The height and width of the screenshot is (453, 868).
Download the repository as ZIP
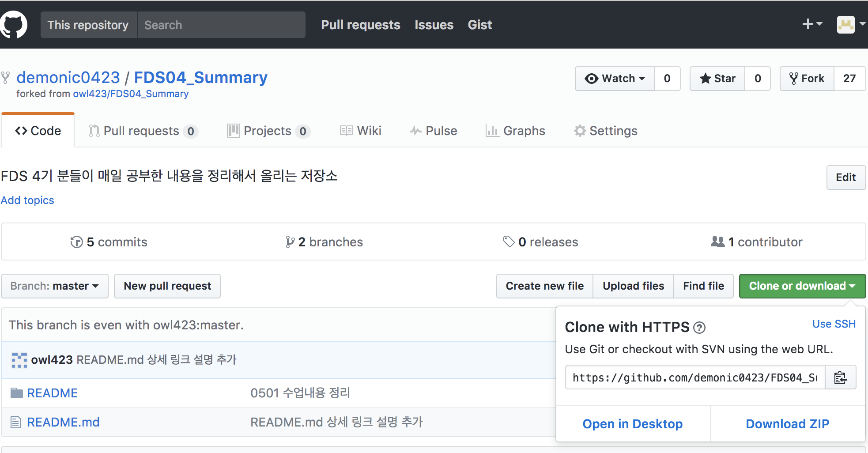point(788,424)
